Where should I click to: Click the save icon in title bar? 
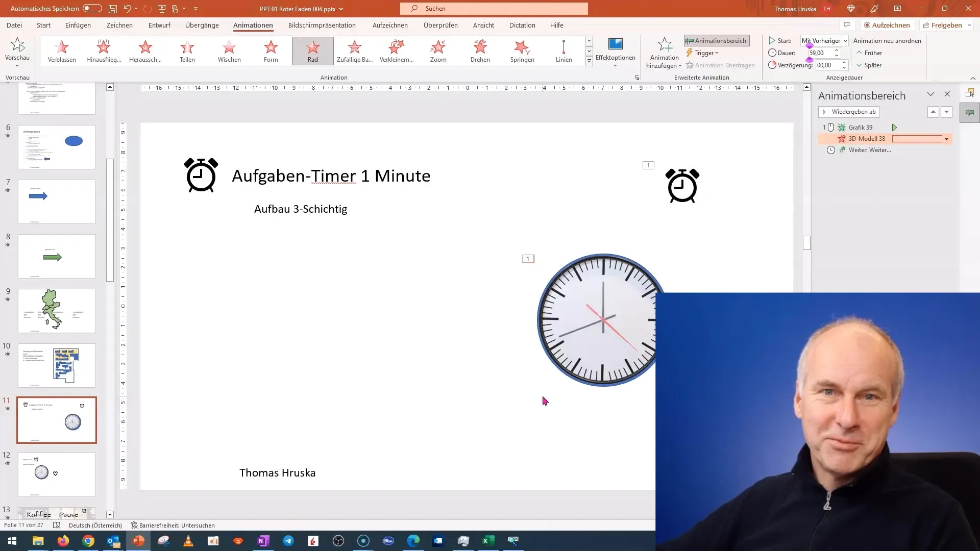[113, 9]
